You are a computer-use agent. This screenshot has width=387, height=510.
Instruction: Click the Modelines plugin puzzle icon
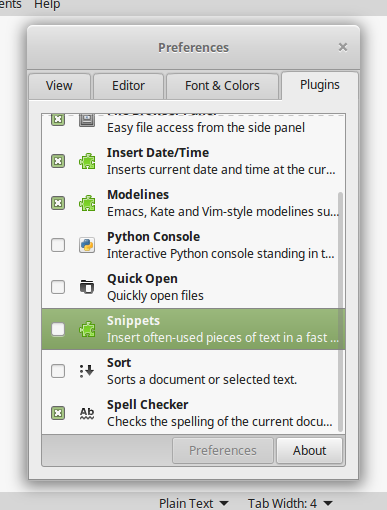(87, 203)
